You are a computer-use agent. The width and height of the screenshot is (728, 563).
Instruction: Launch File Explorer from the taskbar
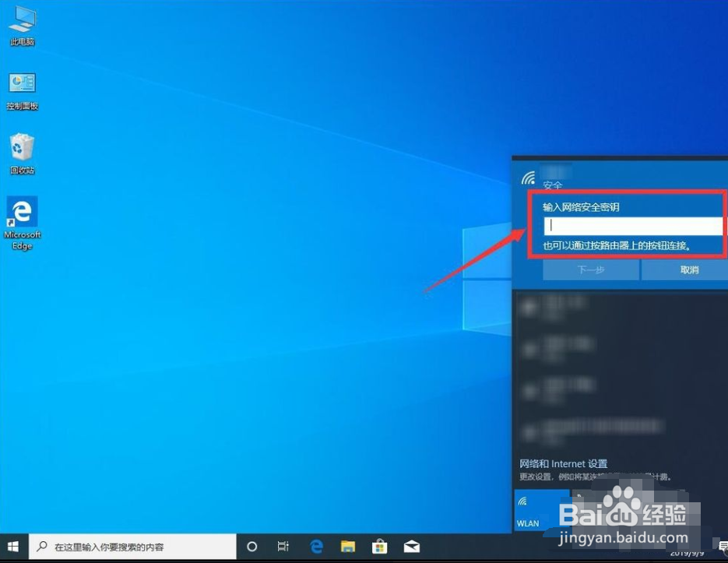click(x=348, y=546)
